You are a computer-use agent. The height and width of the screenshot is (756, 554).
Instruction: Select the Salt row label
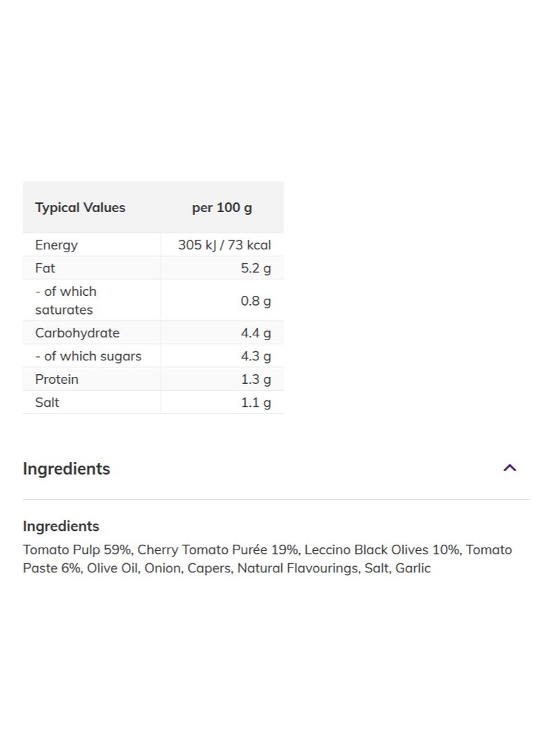coord(47,403)
